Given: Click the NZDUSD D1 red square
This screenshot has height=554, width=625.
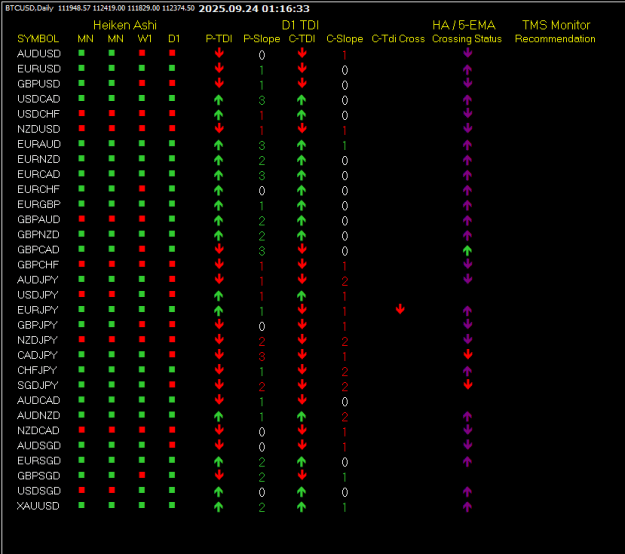Looking at the screenshot, I should point(172,128).
